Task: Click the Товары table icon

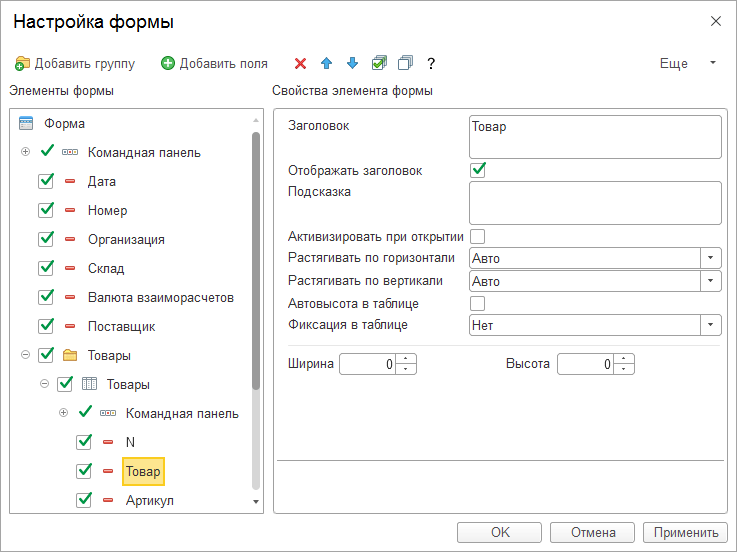Action: pyautogui.click(x=89, y=384)
